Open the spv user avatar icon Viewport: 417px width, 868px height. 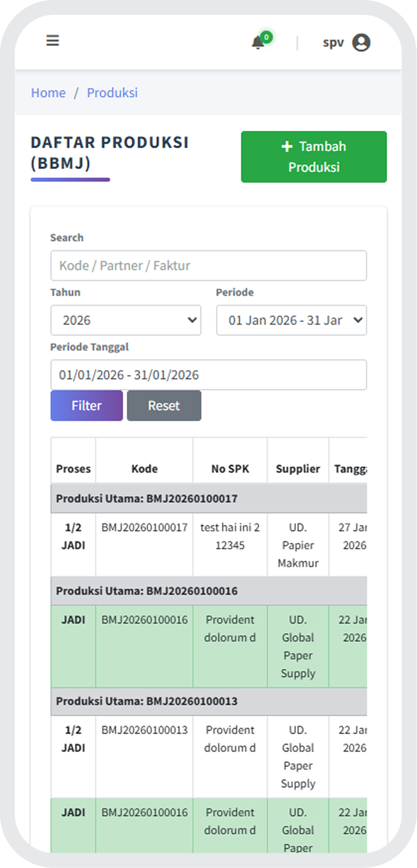point(361,43)
